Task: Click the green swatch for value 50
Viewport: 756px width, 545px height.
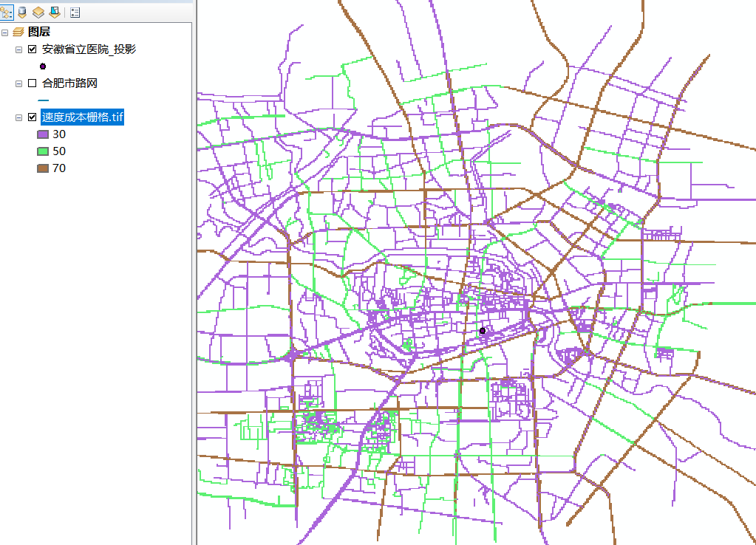Action: coord(43,151)
